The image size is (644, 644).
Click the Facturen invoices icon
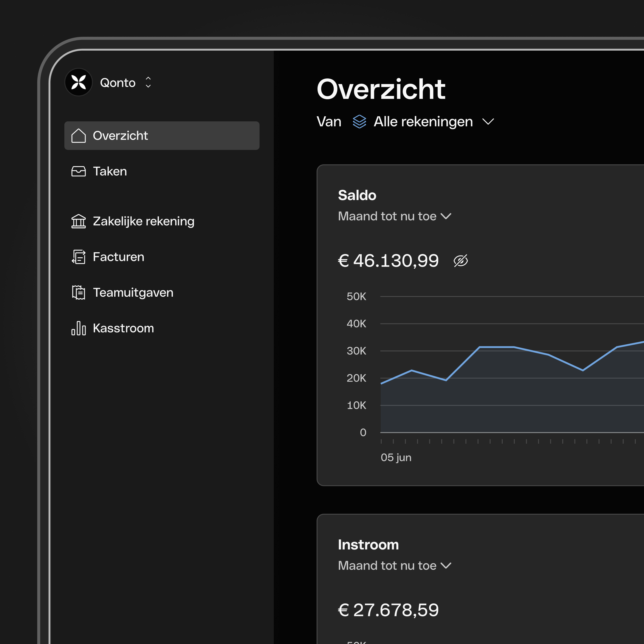click(x=79, y=257)
